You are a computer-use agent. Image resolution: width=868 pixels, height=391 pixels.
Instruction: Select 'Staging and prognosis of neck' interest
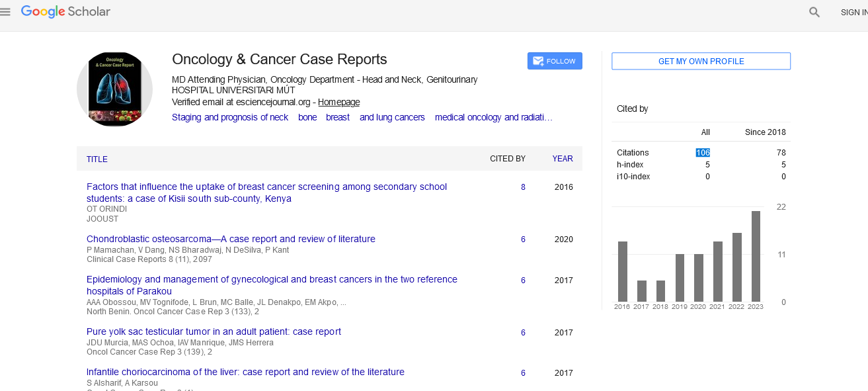(x=230, y=117)
